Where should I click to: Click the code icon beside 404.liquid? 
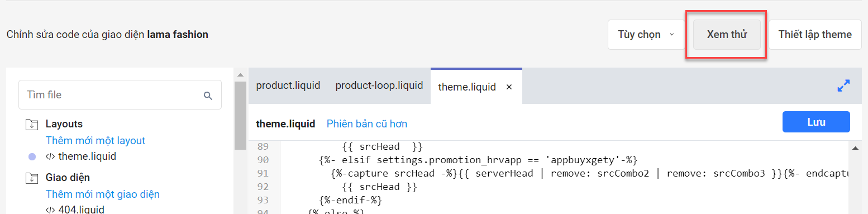pos(50,210)
